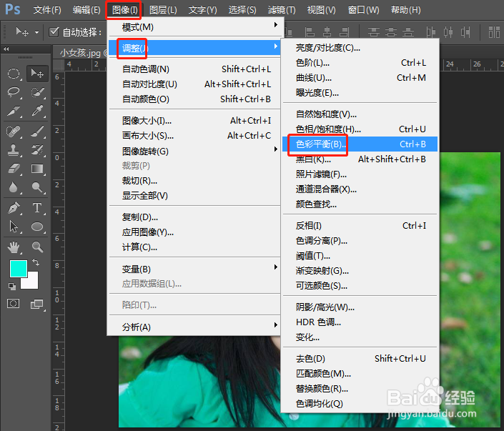Expand the 变量(B) submenu

click(195, 269)
